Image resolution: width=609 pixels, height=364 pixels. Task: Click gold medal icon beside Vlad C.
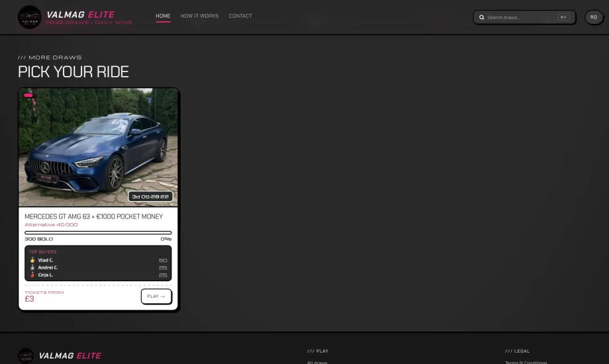coord(32,260)
